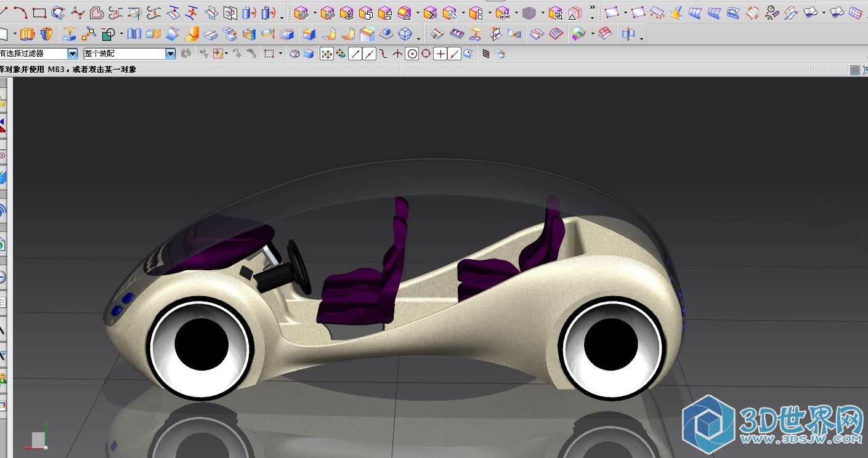Select the Revolve feature tool
The width and height of the screenshot is (868, 458).
coord(46,34)
